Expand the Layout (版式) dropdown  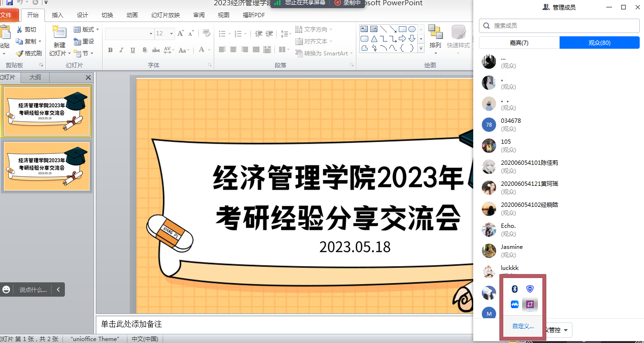(x=98, y=30)
